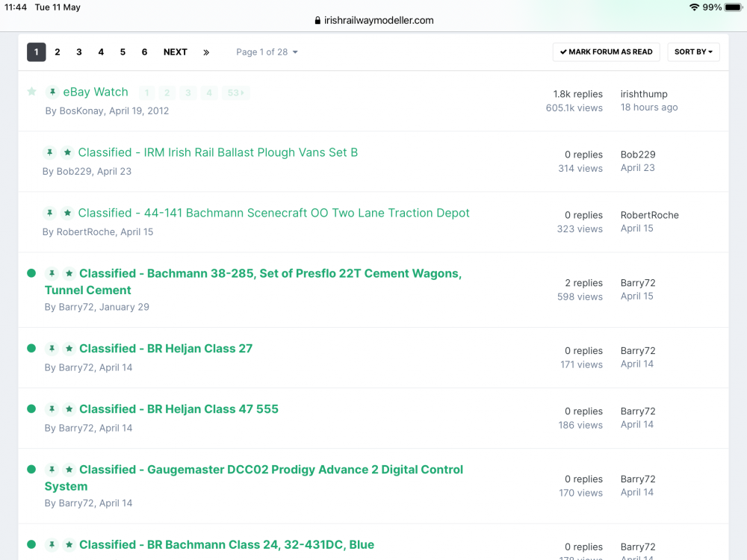
Task: Go to page 2 of the forum
Action: (x=58, y=52)
